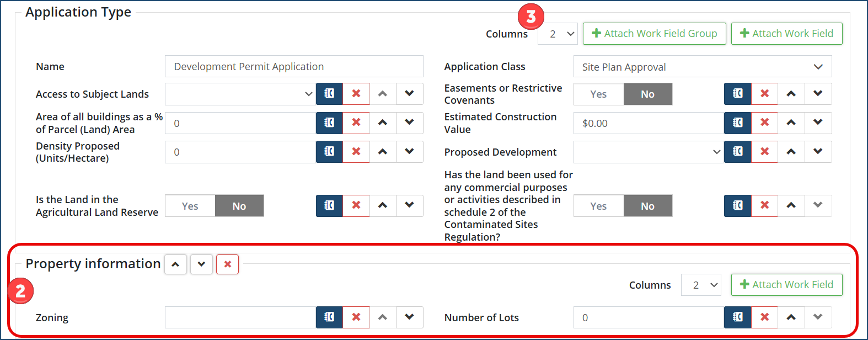Move Estimated Construction Value field up

tap(791, 123)
